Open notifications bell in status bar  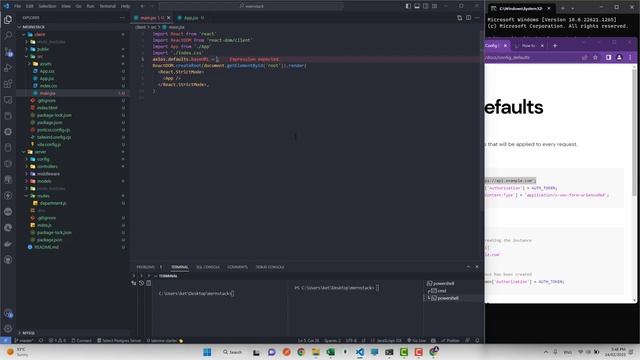pyautogui.click(x=477, y=340)
